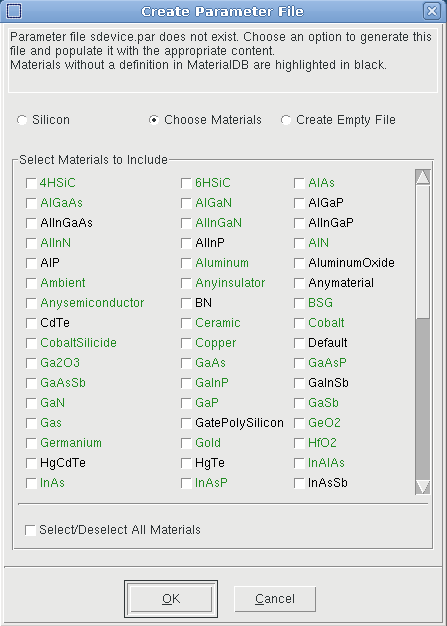Tick the AlGaN checkbox

186,203
